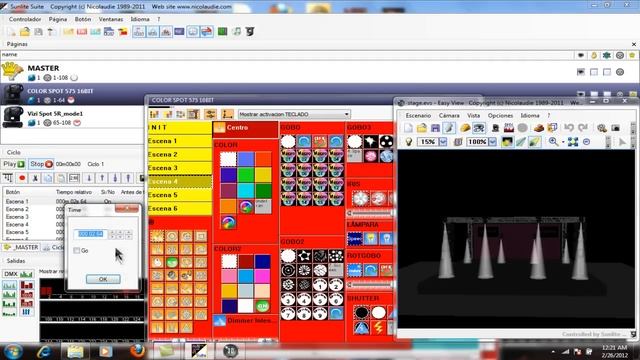Open the Página menu
The width and height of the screenshot is (640, 360).
coord(58,19)
